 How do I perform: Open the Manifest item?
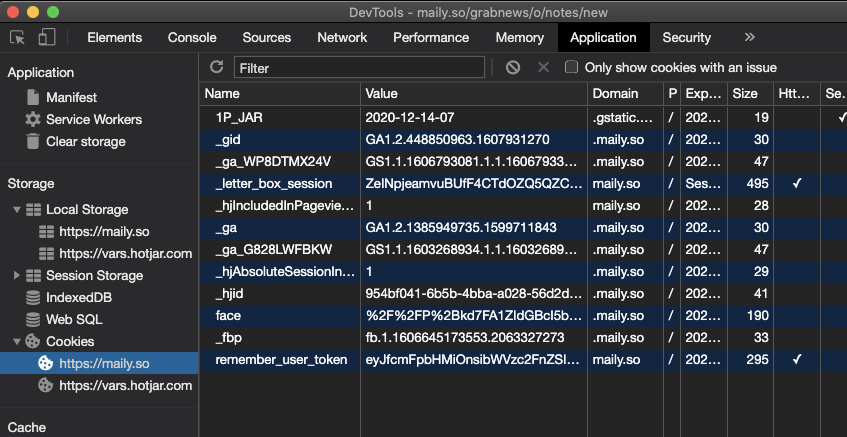[x=71, y=97]
